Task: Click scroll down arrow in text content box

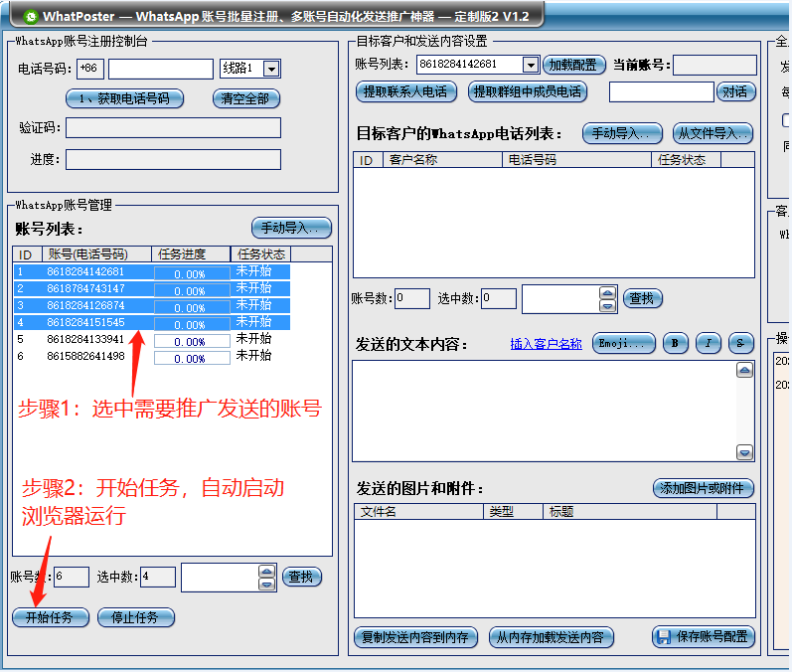Action: tap(744, 451)
